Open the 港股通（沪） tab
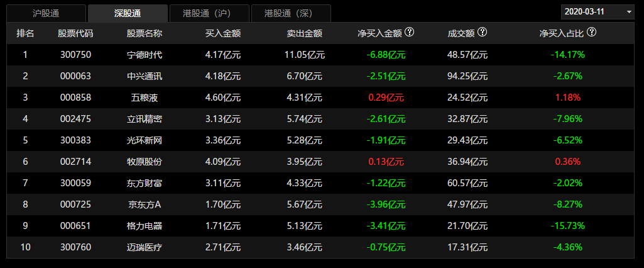The width and height of the screenshot is (644, 268). 209,13
